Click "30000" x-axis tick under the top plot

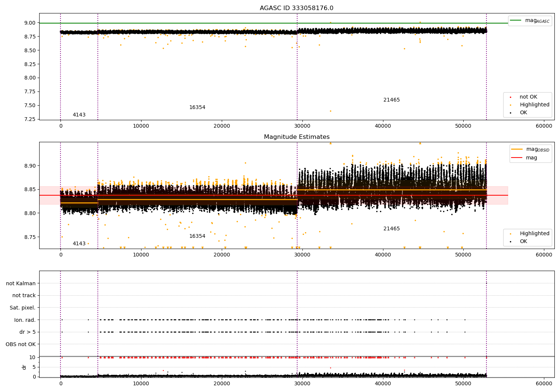[302, 126]
